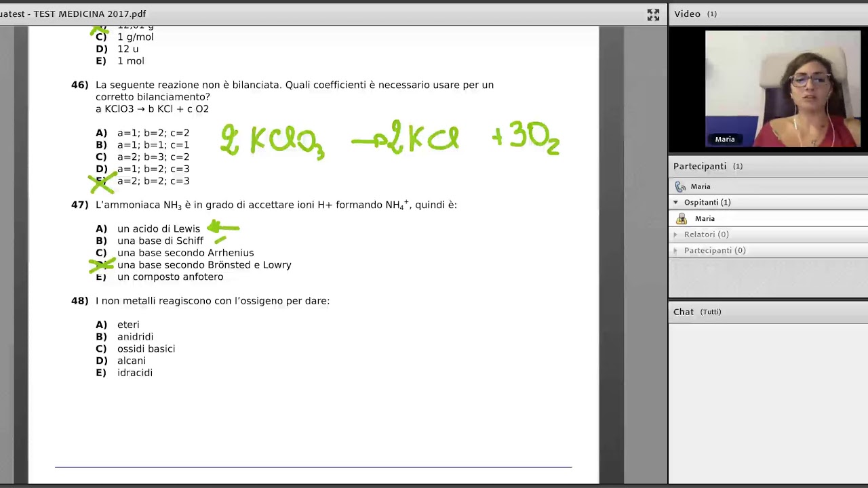
Task: Click question 47 text about 'L'ammoniaca NH3'
Action: (276, 205)
